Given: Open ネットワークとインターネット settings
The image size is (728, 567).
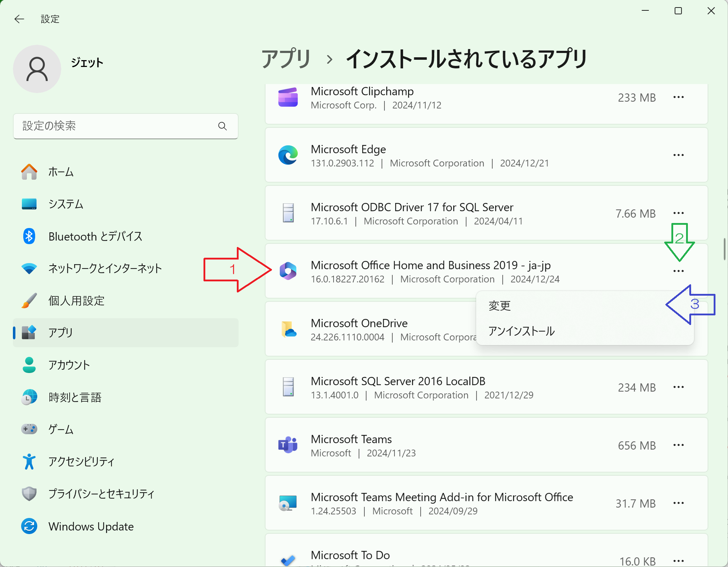Looking at the screenshot, I should click(126, 268).
